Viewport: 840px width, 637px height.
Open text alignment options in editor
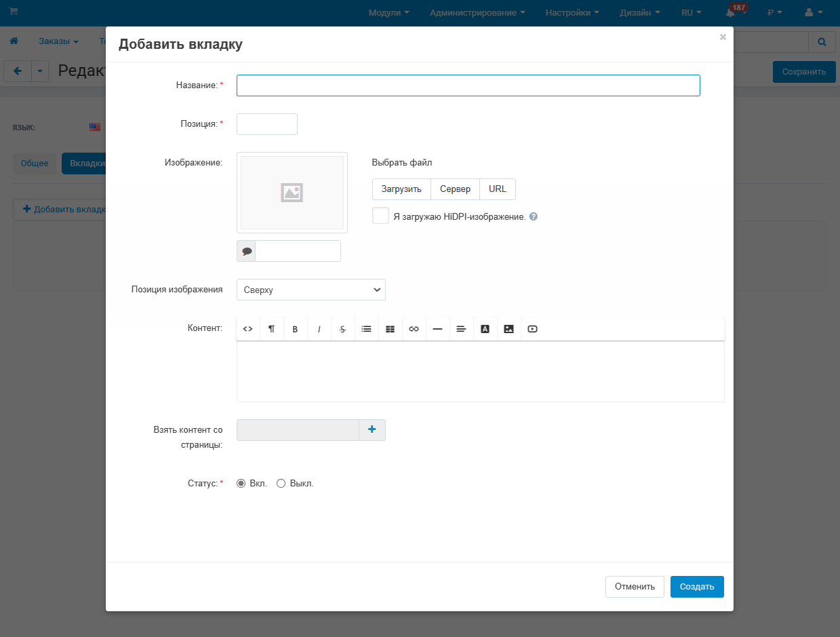pos(461,329)
